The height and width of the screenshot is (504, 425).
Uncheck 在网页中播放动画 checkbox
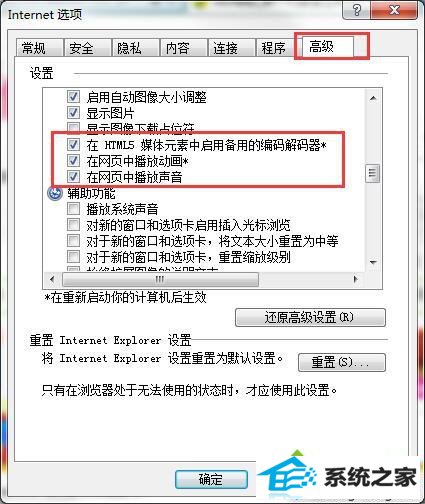[x=73, y=161]
